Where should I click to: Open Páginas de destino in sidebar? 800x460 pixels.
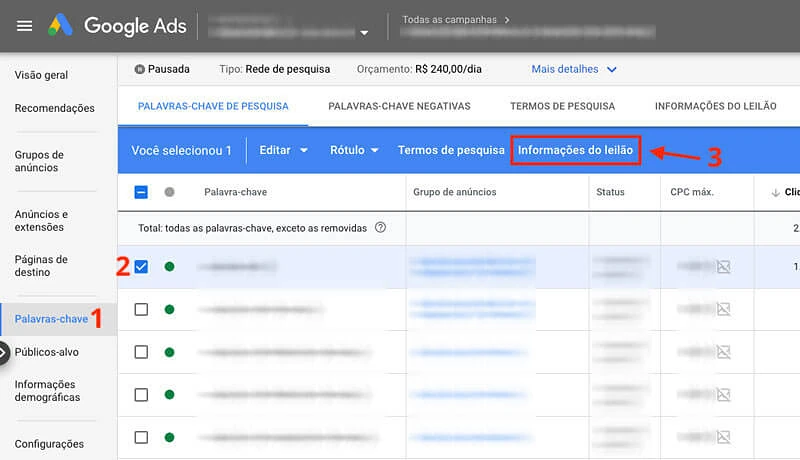(x=41, y=265)
